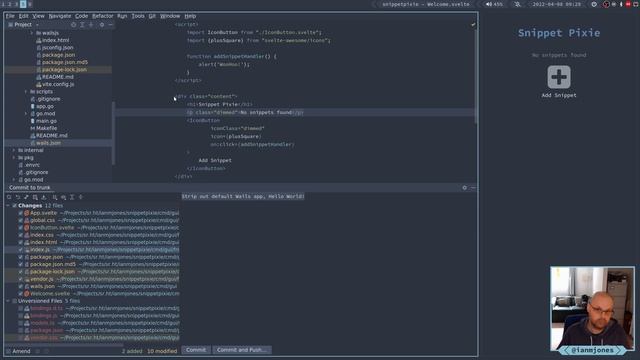
Task: Click the Show Diff icon in commit toolbar
Action: (x=26, y=197)
